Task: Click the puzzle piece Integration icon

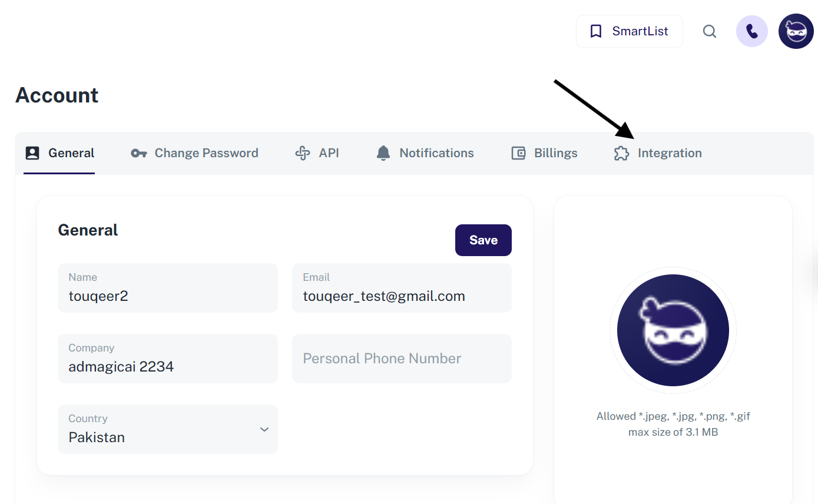Action: click(x=621, y=153)
